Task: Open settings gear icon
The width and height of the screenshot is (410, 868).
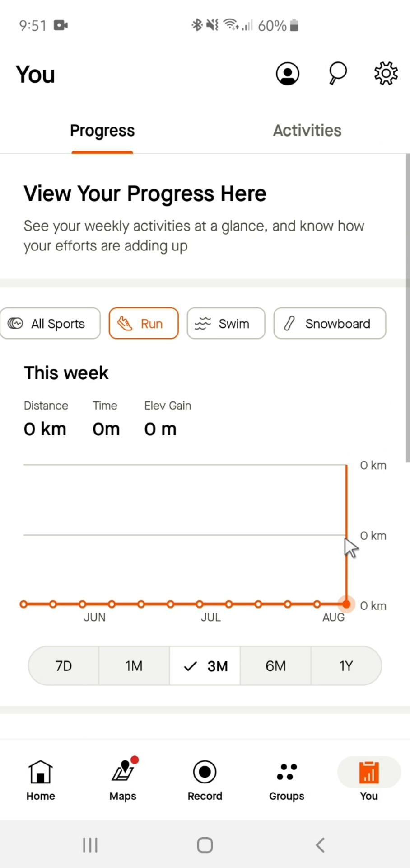Action: point(386,73)
